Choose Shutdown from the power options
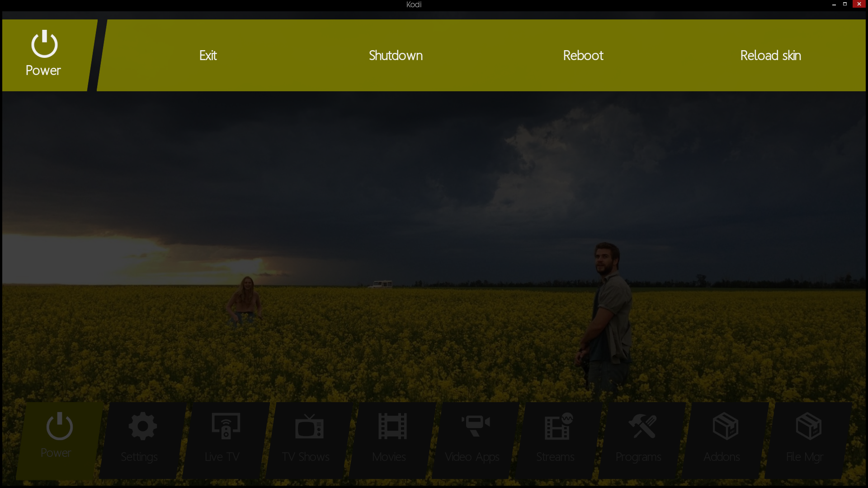The height and width of the screenshot is (488, 868). click(x=396, y=56)
